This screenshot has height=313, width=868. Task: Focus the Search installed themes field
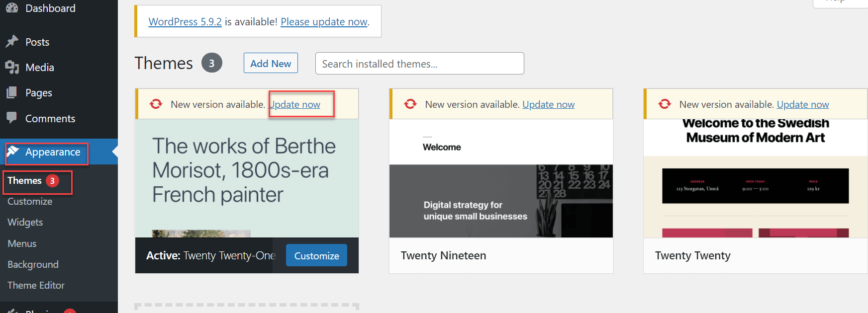pos(419,64)
